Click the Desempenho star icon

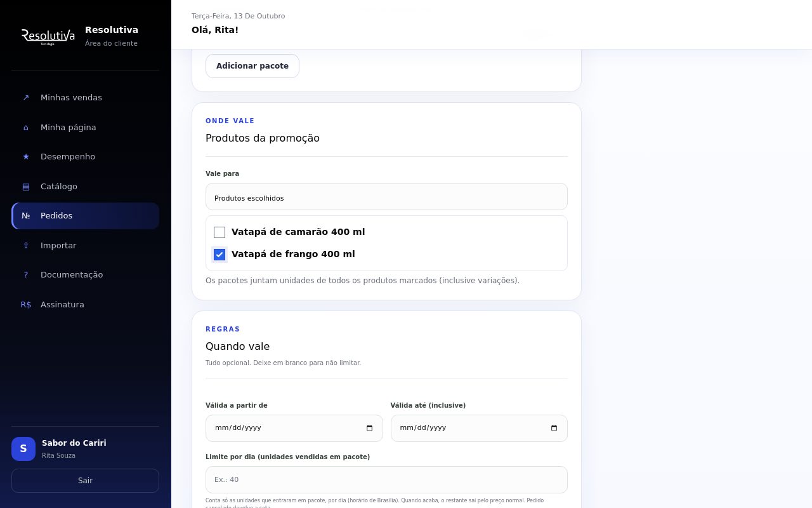[x=26, y=157]
